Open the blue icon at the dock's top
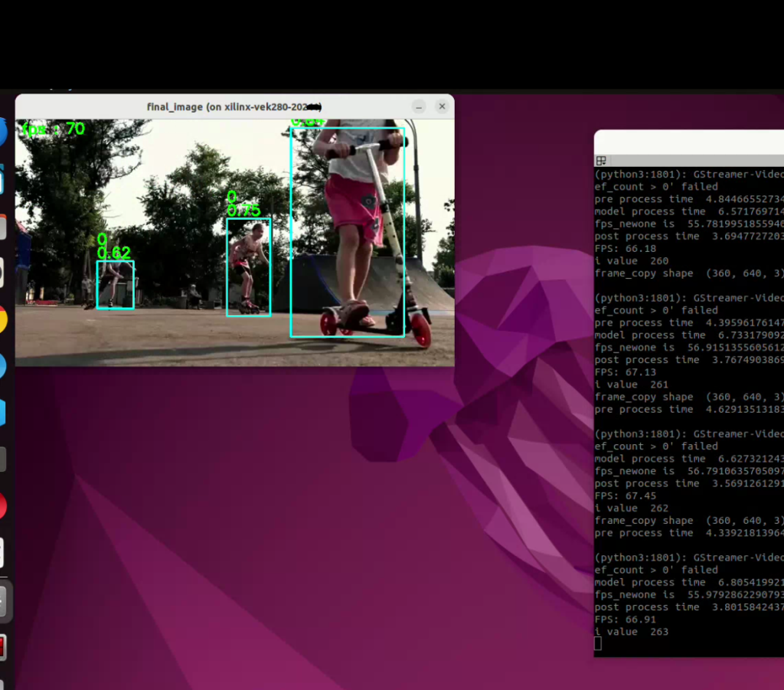 [x=3, y=132]
